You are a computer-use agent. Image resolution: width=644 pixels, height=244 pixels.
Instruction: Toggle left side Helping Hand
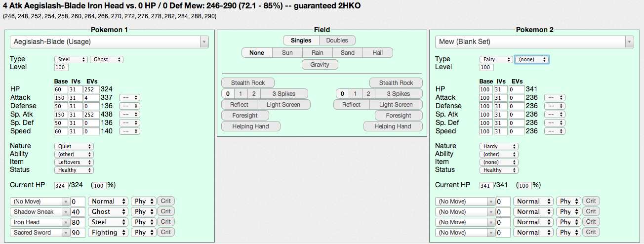(x=251, y=126)
